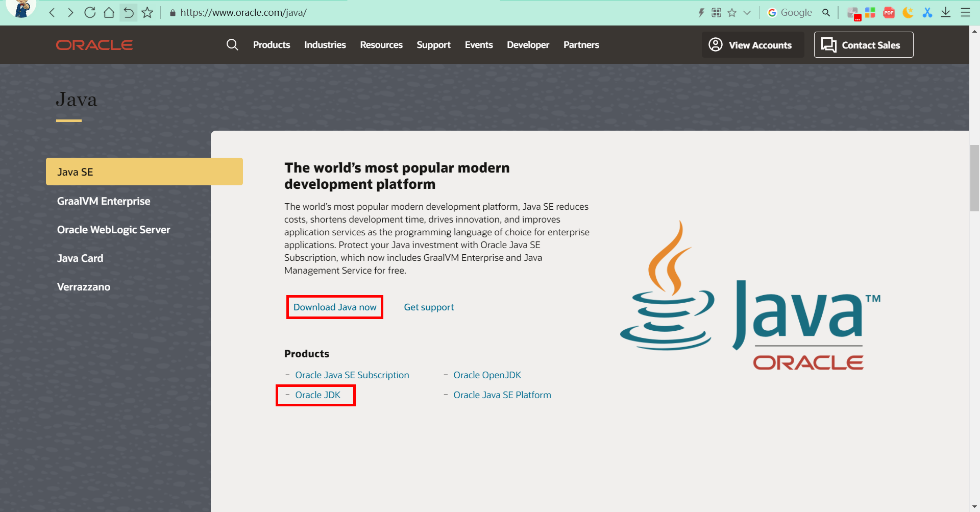Click the Oracle logo in header
The width and height of the screenshot is (980, 512).
click(x=94, y=45)
